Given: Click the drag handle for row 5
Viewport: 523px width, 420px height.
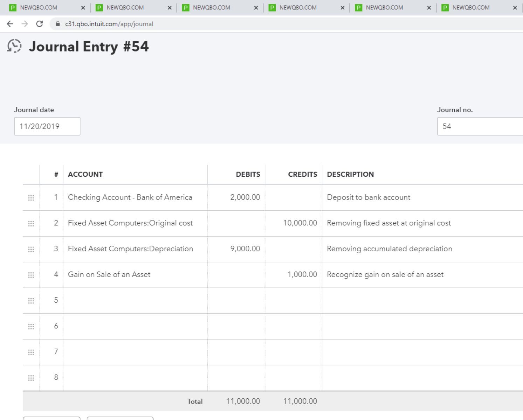Looking at the screenshot, I should click(31, 301).
